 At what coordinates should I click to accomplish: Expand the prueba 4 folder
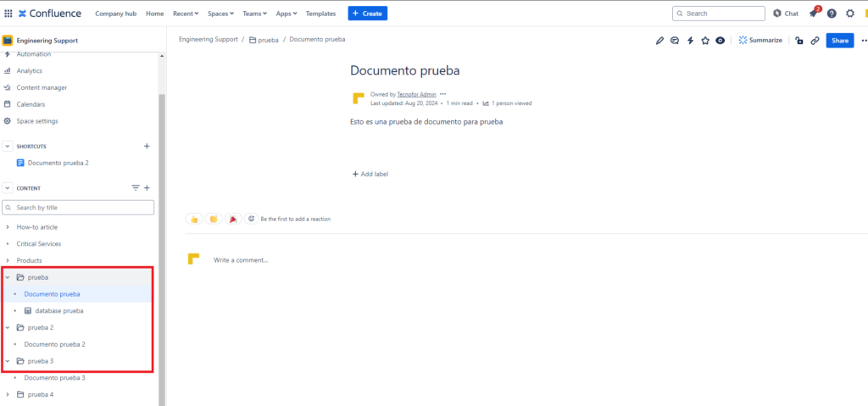8,394
